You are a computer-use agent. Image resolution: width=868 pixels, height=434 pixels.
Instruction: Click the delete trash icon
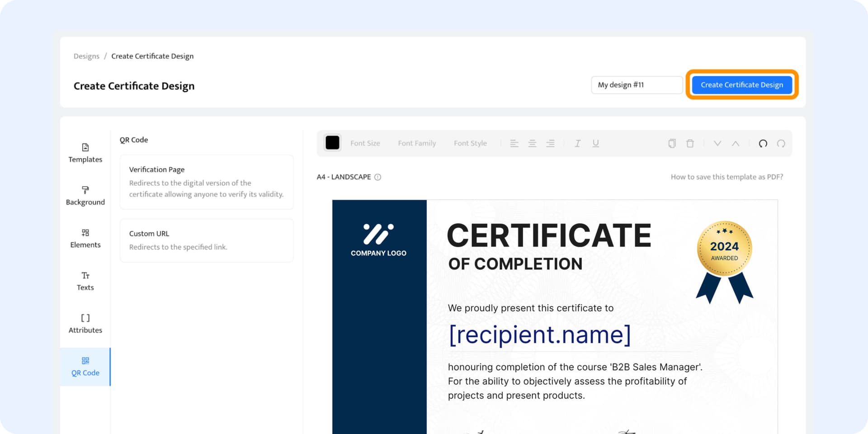pos(690,143)
